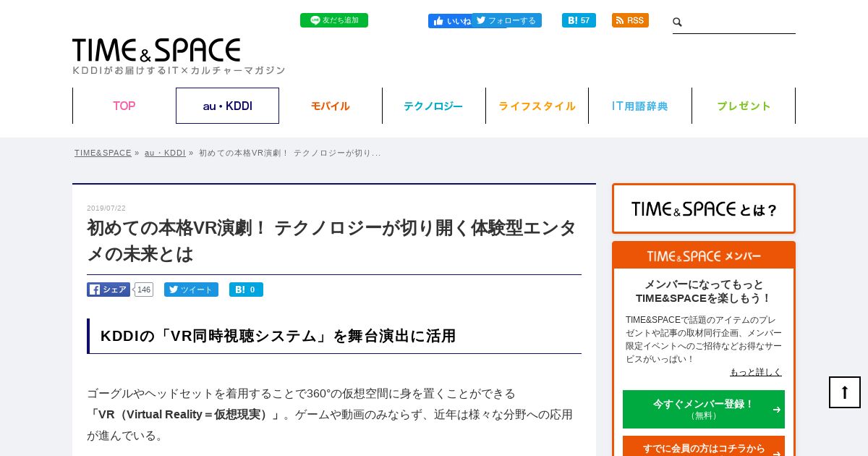Tweet the article via ツイート button
This screenshot has width=868, height=456.
point(191,290)
